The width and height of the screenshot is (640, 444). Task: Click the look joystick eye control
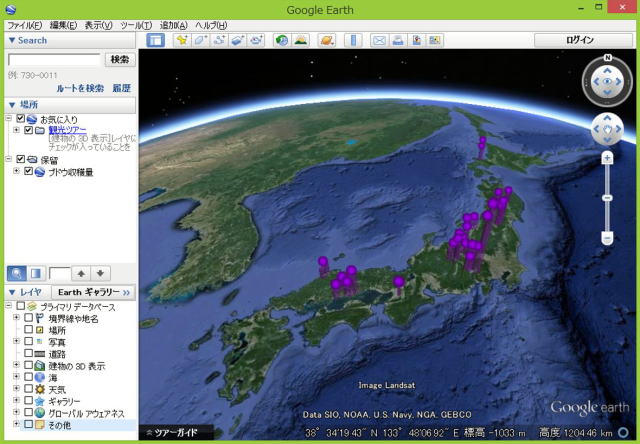coord(607,82)
